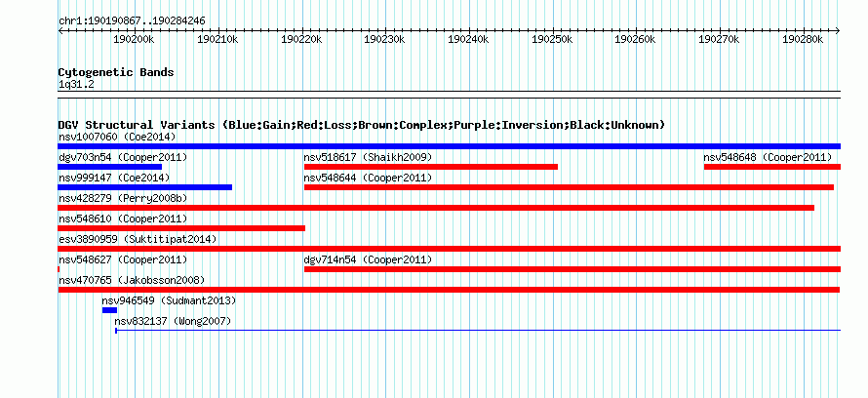This screenshot has height=398, width=868.
Task: Click the DGV Structural Variants track title
Action: coord(362,125)
